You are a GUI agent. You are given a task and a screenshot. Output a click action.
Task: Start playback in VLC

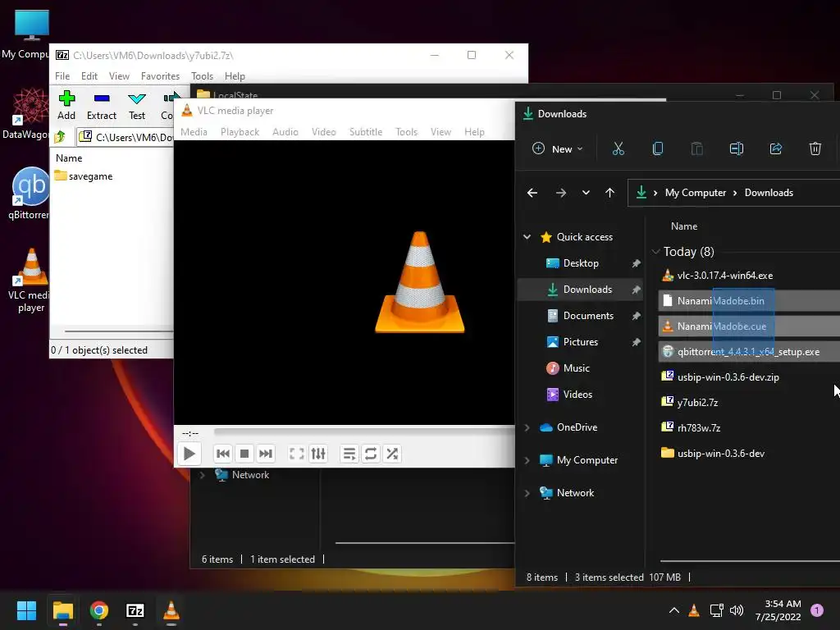189,454
